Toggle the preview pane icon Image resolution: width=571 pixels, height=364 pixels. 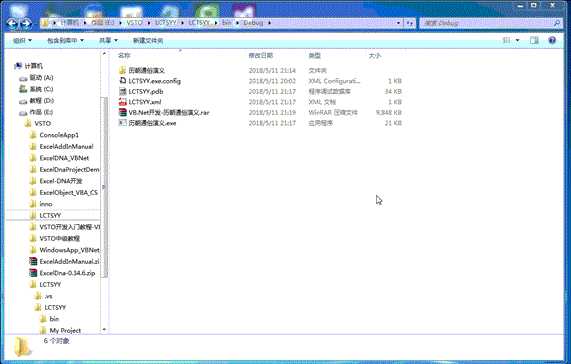(x=534, y=40)
